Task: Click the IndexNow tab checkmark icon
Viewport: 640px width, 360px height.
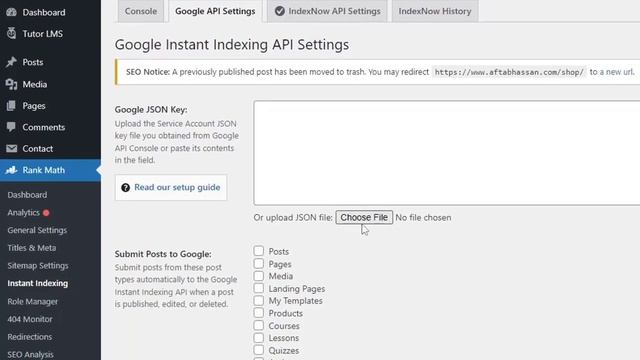Action: pos(280,11)
